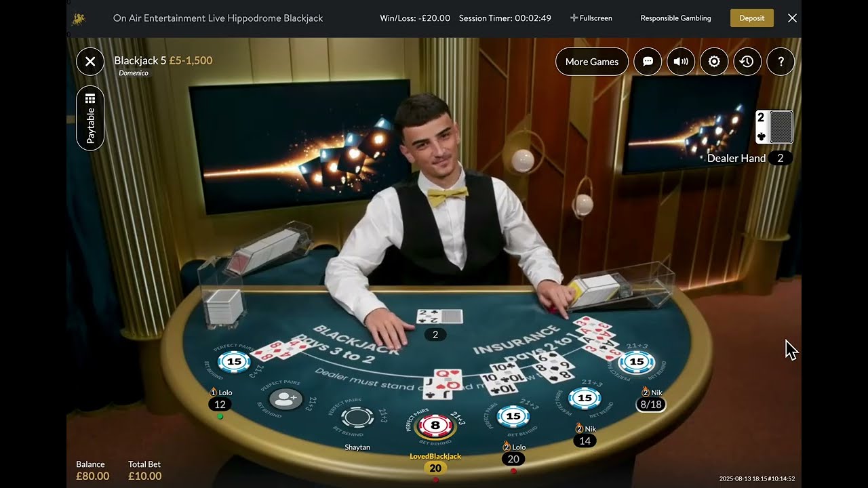Click the gold Deposit button
Image resolution: width=868 pixels, height=488 pixels.
pyautogui.click(x=752, y=18)
